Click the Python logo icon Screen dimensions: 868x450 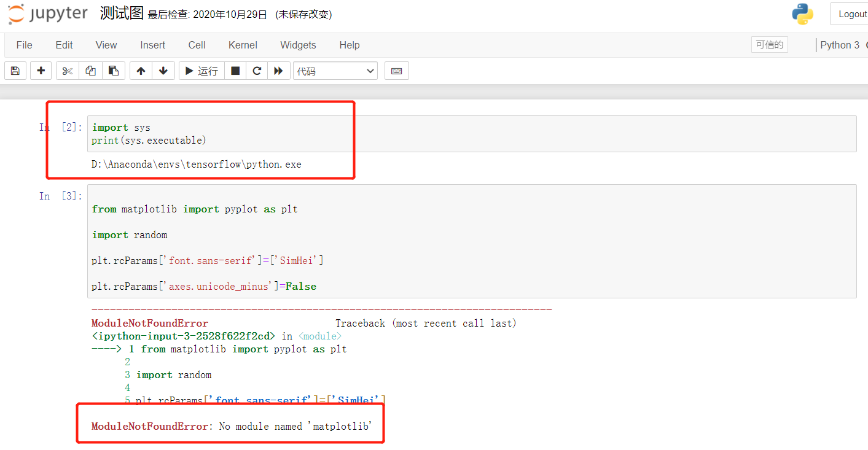pyautogui.click(x=802, y=14)
